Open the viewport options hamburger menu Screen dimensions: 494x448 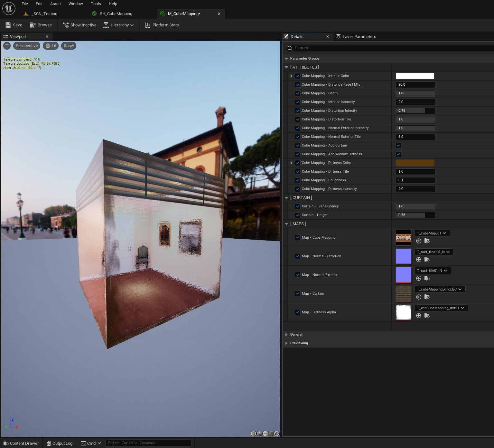[x=7, y=45]
